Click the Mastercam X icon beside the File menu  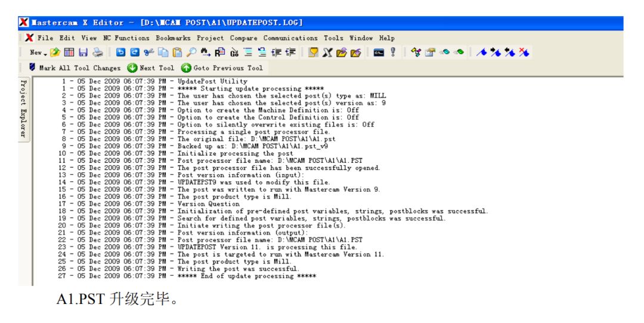29,38
